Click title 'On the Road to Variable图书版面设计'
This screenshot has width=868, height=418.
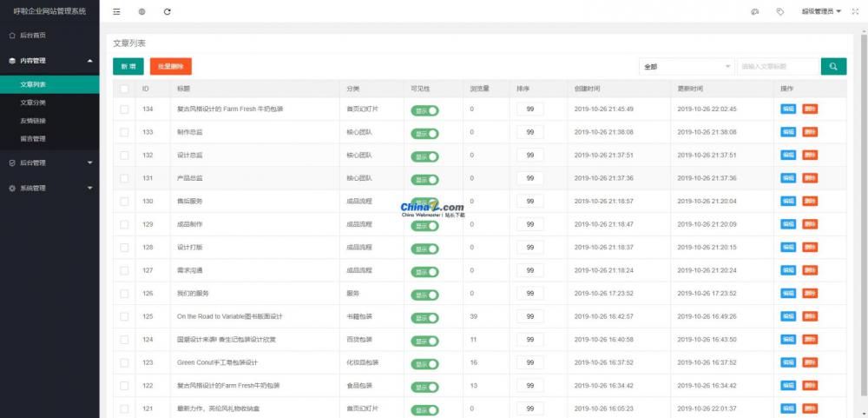230,316
